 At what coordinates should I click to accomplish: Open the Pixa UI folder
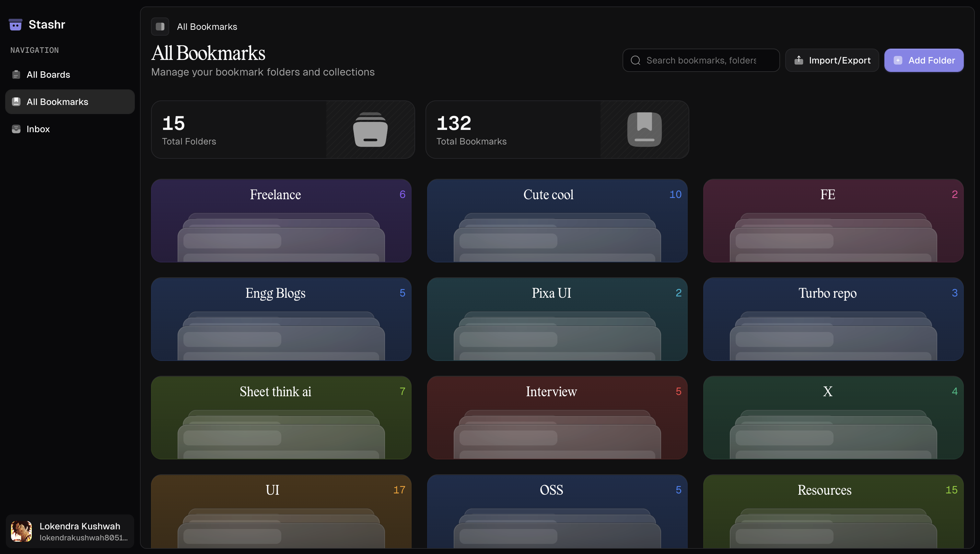[557, 319]
